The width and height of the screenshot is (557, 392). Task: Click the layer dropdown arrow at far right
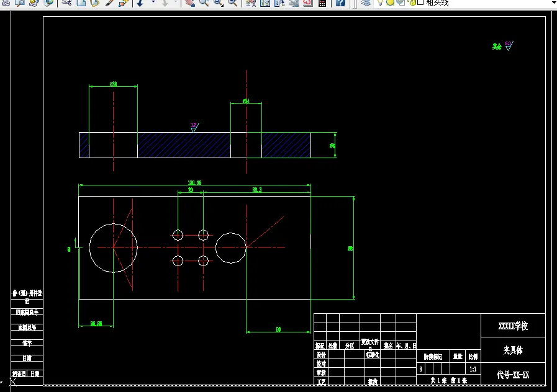(x=553, y=2)
